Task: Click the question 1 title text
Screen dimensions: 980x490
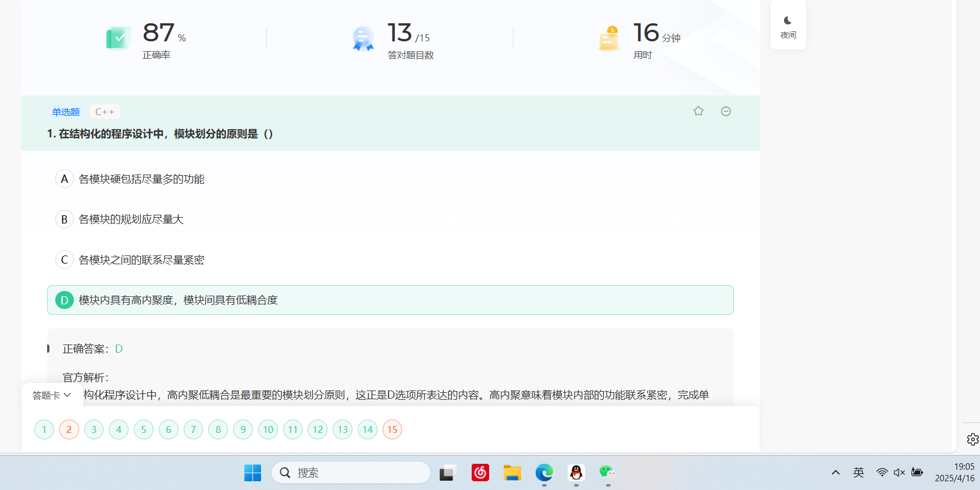Action: click(160, 134)
